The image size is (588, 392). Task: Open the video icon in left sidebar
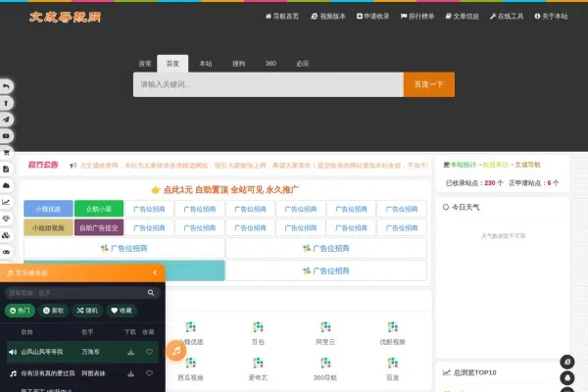click(x=6, y=136)
